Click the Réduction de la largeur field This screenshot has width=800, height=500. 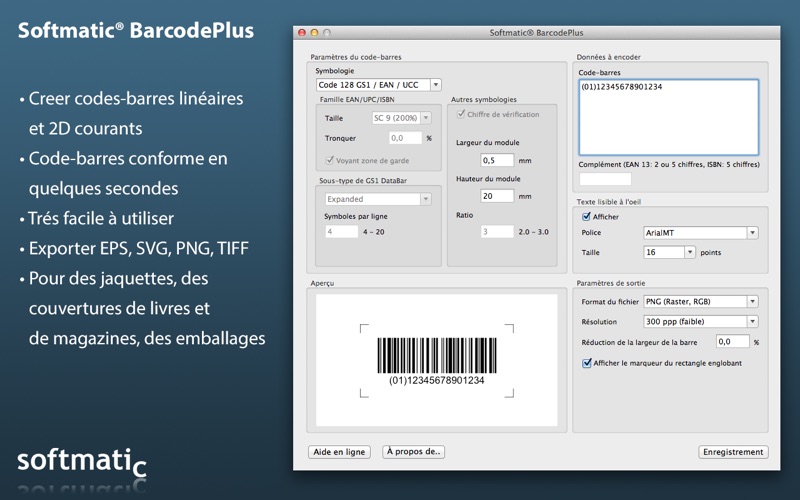coord(733,342)
